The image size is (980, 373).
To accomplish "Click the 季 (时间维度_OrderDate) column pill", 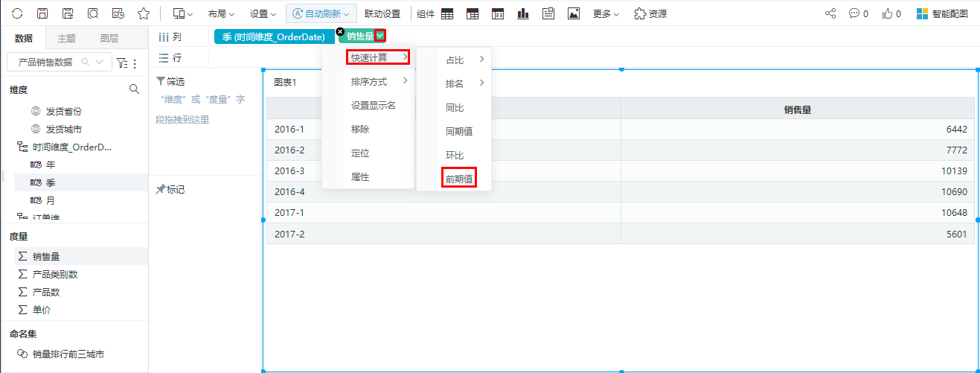I will [274, 36].
